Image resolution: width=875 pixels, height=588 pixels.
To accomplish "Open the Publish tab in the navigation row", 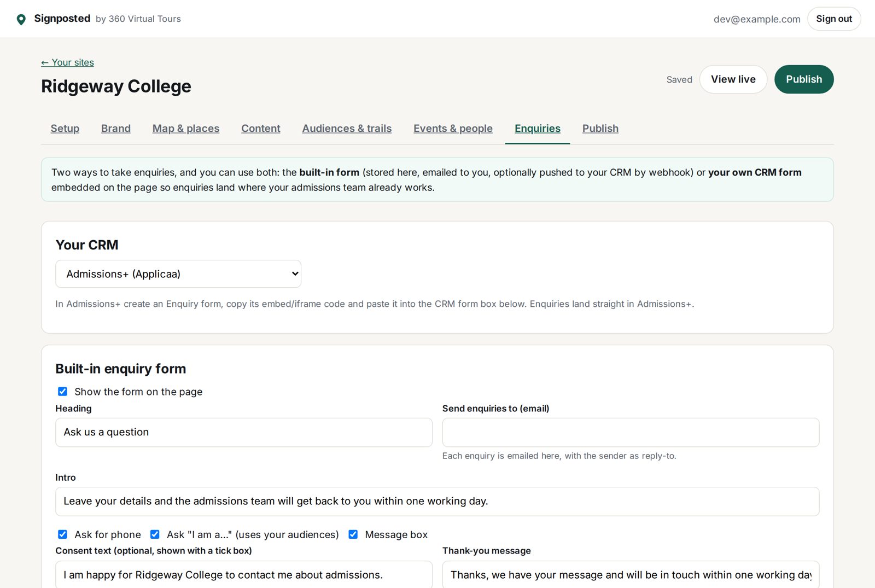I will (600, 129).
